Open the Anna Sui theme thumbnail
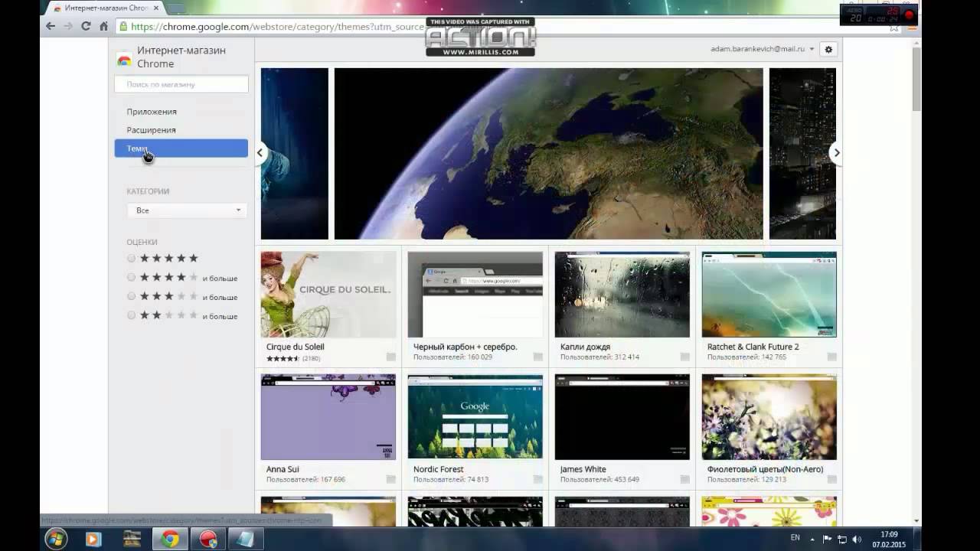This screenshot has height=551, width=980. (x=328, y=417)
